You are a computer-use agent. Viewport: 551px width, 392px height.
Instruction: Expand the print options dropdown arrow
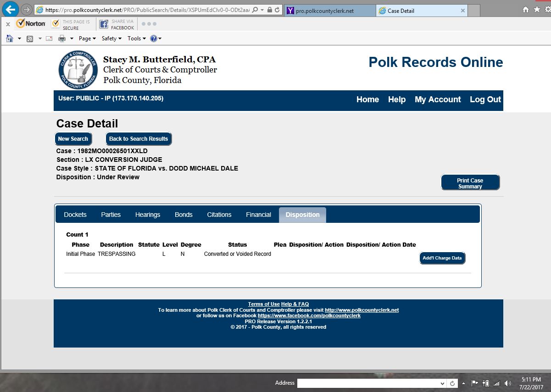(x=71, y=39)
